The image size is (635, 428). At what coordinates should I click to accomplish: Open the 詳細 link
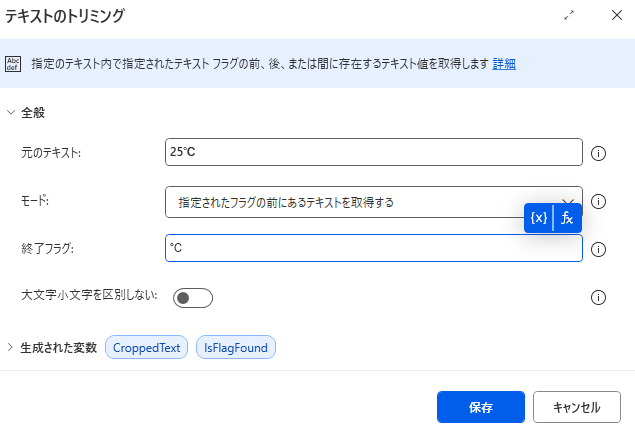pos(504,64)
